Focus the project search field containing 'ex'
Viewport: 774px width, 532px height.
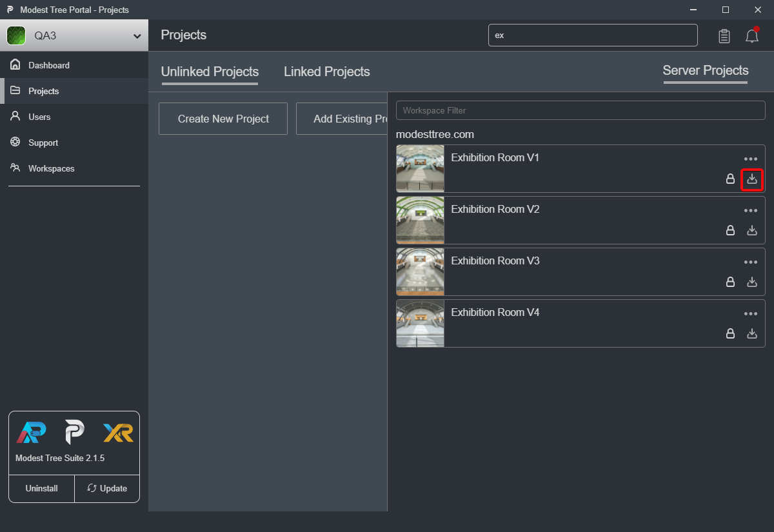coord(593,35)
